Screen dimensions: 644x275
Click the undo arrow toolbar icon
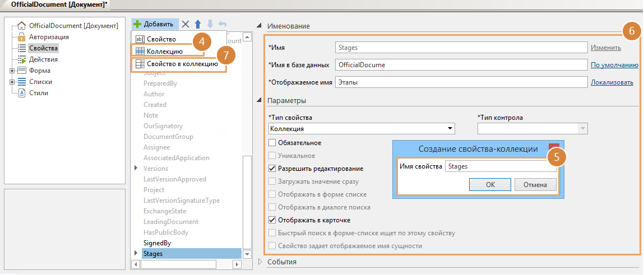222,25
